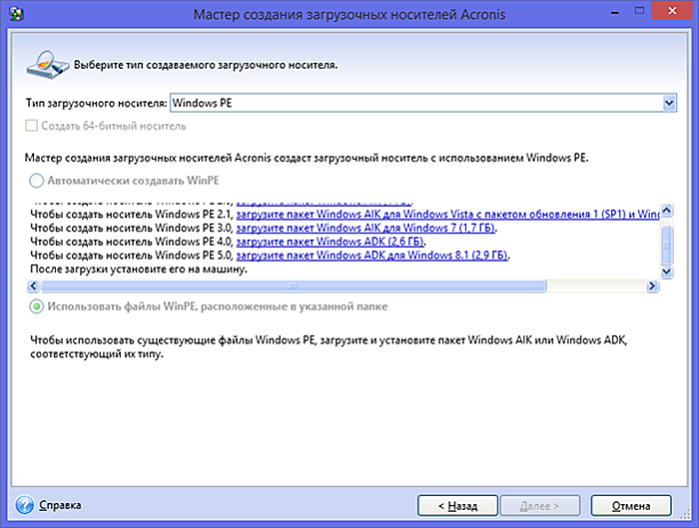Click the blue question mark help icon
This screenshot has height=528, width=699.
pos(25,505)
